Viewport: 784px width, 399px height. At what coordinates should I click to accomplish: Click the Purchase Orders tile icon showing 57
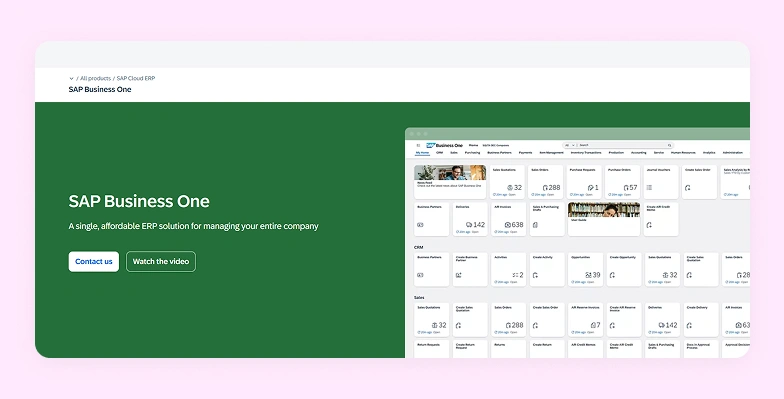[626, 188]
